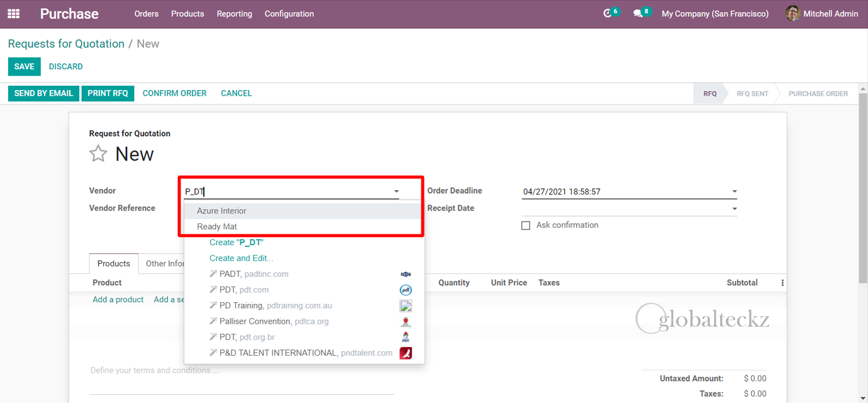Viewport: 868px width, 403px height.
Task: Click the wand icon beside PADT suggestion
Action: point(213,274)
